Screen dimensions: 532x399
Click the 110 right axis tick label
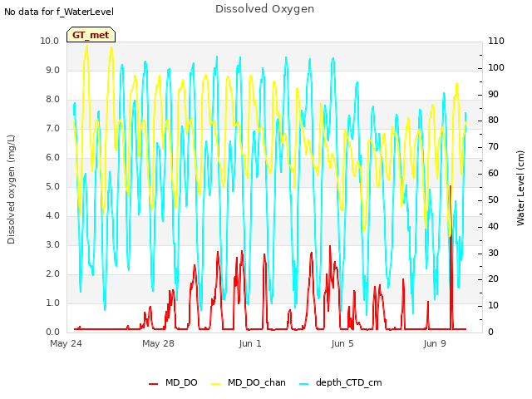[x=496, y=41]
